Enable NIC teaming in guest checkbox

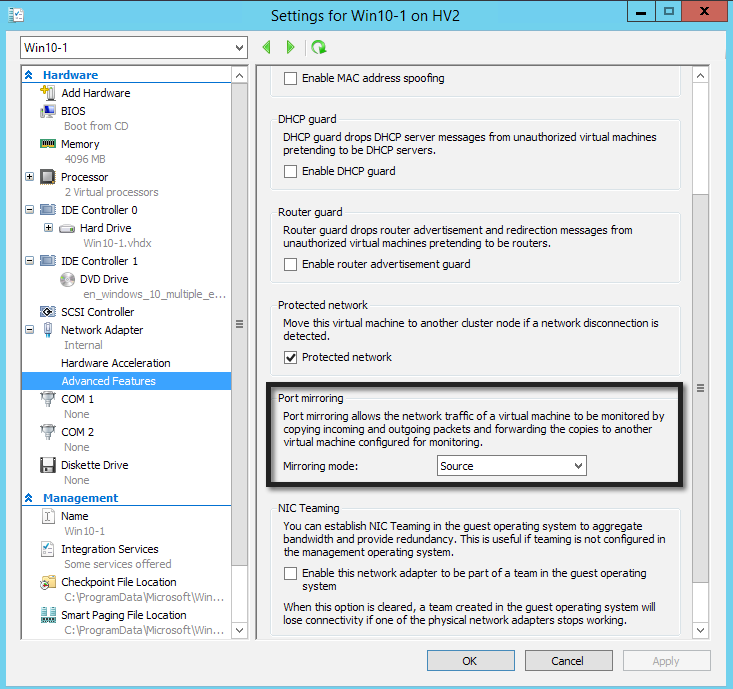tap(290, 573)
